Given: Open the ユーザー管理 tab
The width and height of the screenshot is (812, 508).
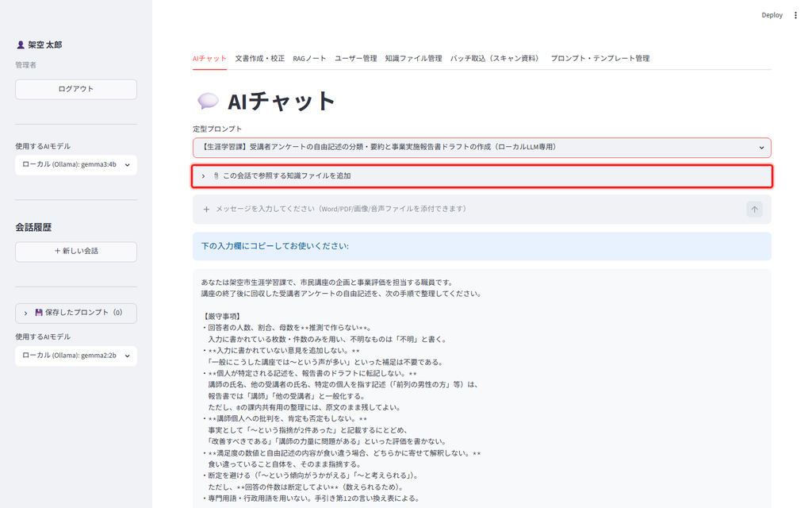Looking at the screenshot, I should [x=355, y=59].
